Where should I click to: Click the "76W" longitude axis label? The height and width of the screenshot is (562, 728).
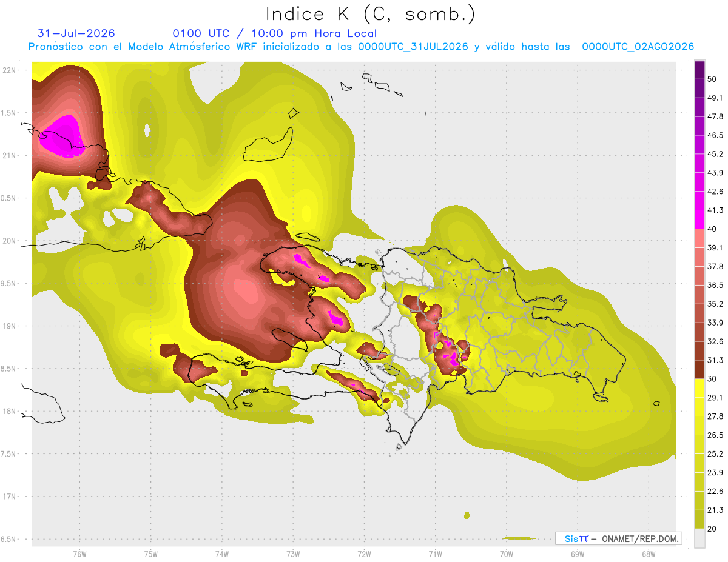79,554
